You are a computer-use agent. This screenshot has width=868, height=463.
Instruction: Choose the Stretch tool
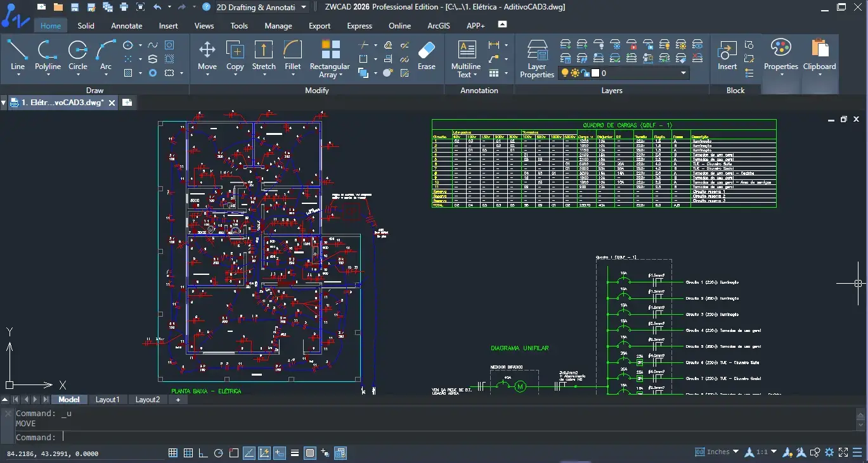263,56
